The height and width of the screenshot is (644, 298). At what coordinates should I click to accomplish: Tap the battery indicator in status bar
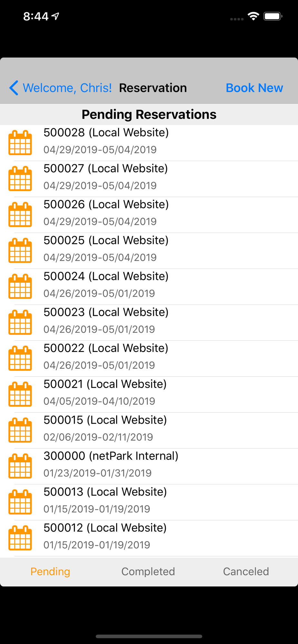(273, 16)
